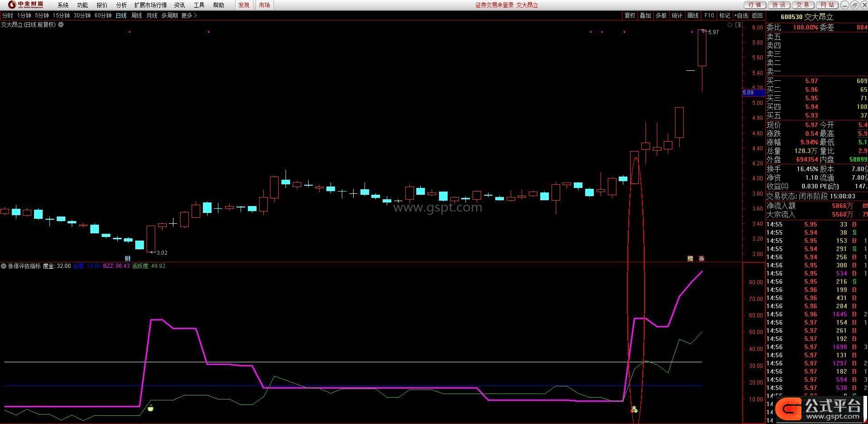Click signal icon at indicator spike bottom
The width and height of the screenshot is (868, 424).
634,409
